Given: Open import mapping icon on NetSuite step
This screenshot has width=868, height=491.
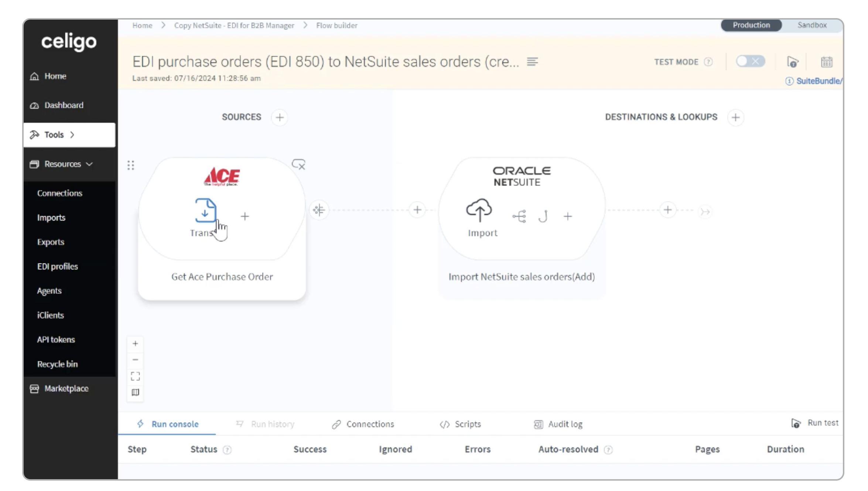Looking at the screenshot, I should [519, 216].
